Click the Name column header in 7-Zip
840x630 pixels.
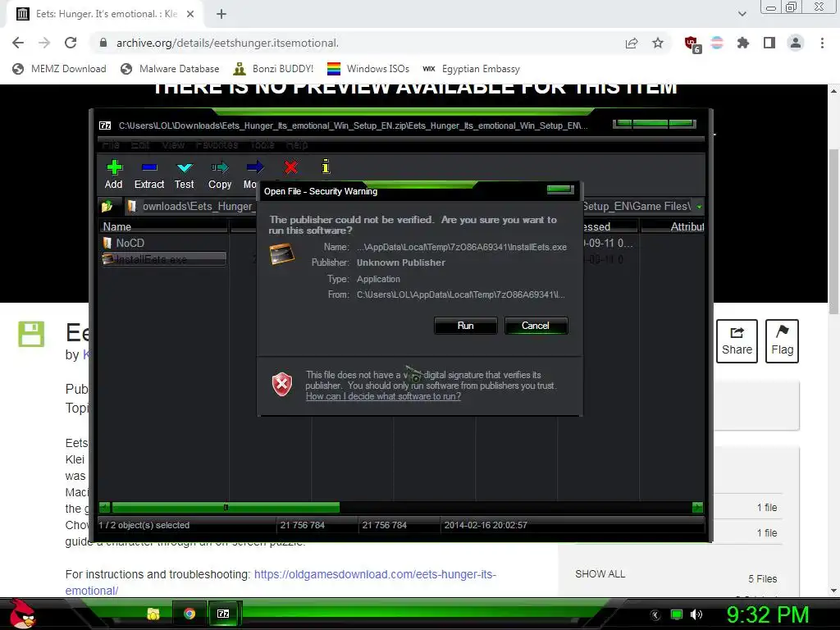(x=163, y=226)
